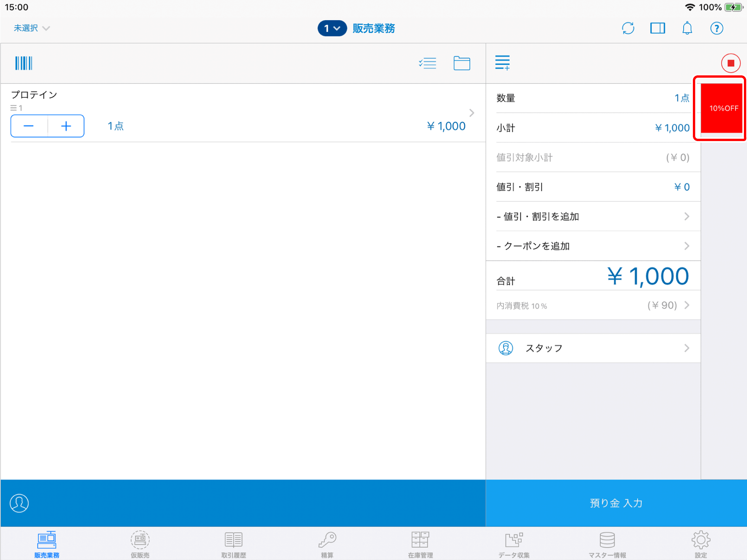Image resolution: width=747 pixels, height=560 pixels.
Task: Switch to 販売業務 tab
Action: (x=47, y=545)
